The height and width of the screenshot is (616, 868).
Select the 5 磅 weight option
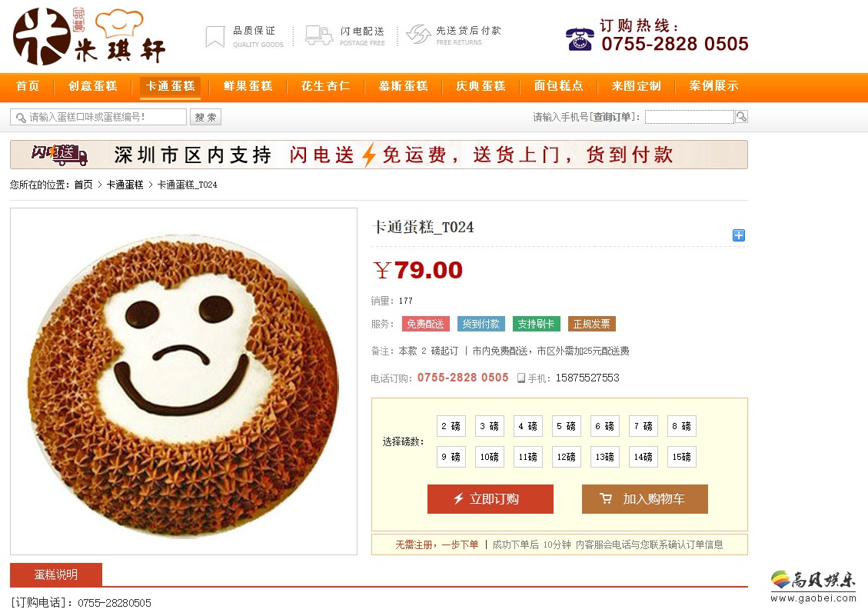tap(567, 426)
